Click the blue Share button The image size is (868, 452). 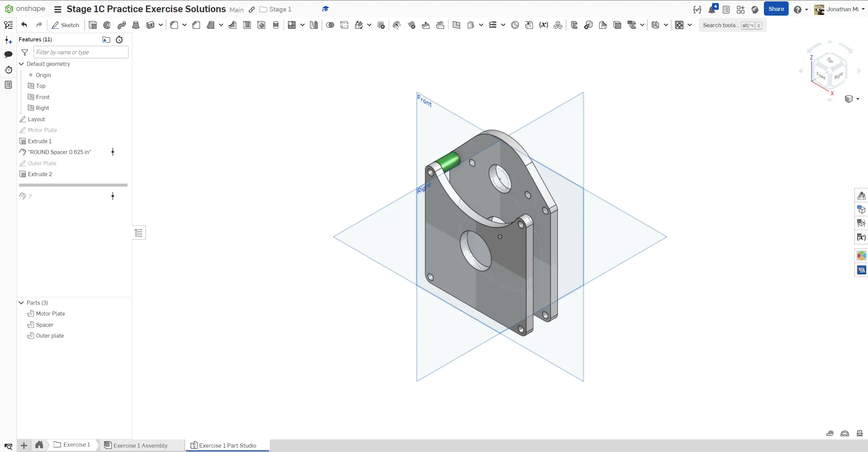coord(776,9)
